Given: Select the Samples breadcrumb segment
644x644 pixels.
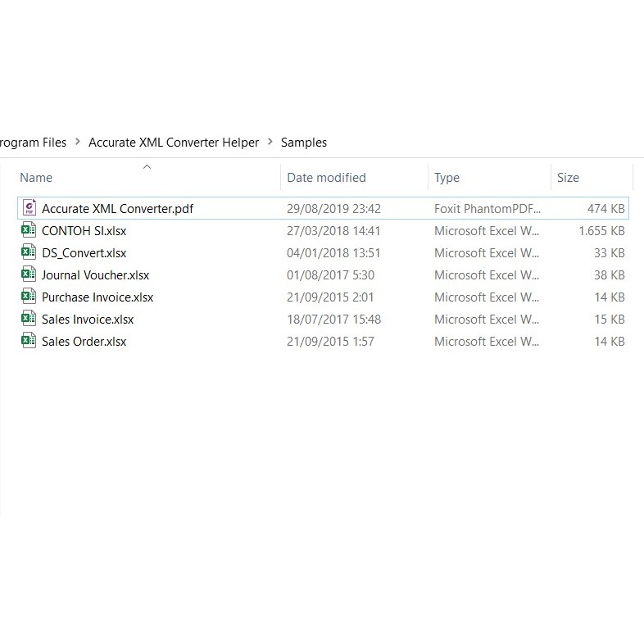Looking at the screenshot, I should click(304, 143).
